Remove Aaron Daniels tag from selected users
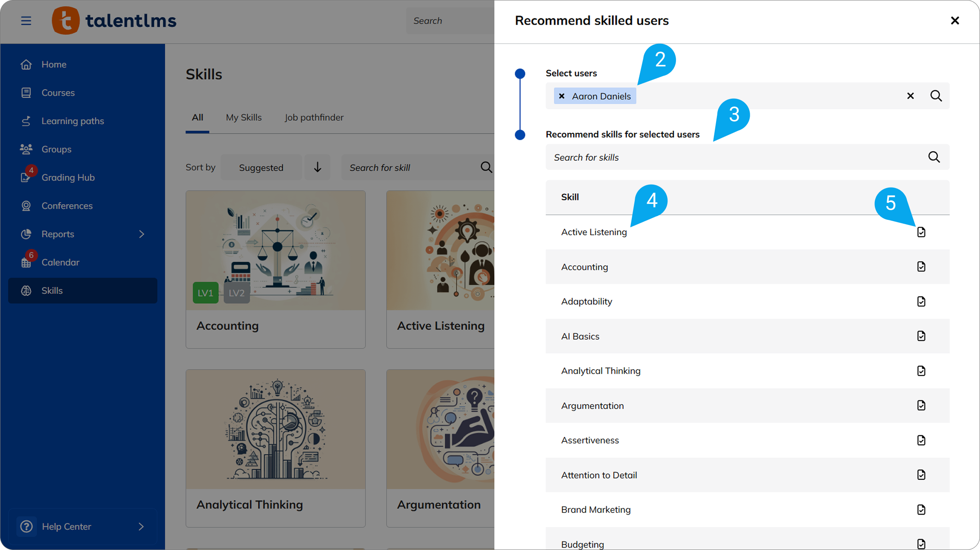The image size is (980, 550). [x=562, y=96]
